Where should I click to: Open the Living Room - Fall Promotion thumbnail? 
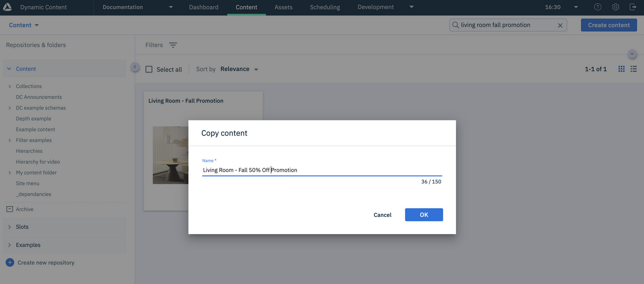coord(171,155)
